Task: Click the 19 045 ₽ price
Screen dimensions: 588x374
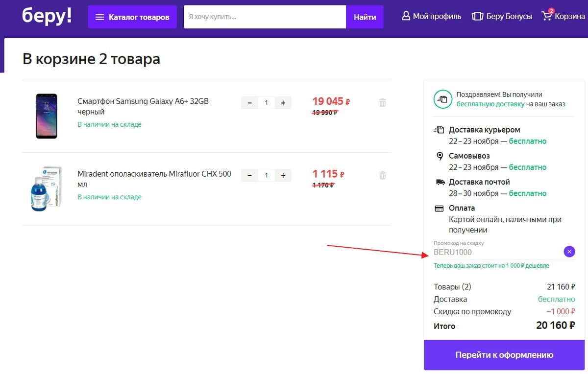Action: click(x=331, y=101)
